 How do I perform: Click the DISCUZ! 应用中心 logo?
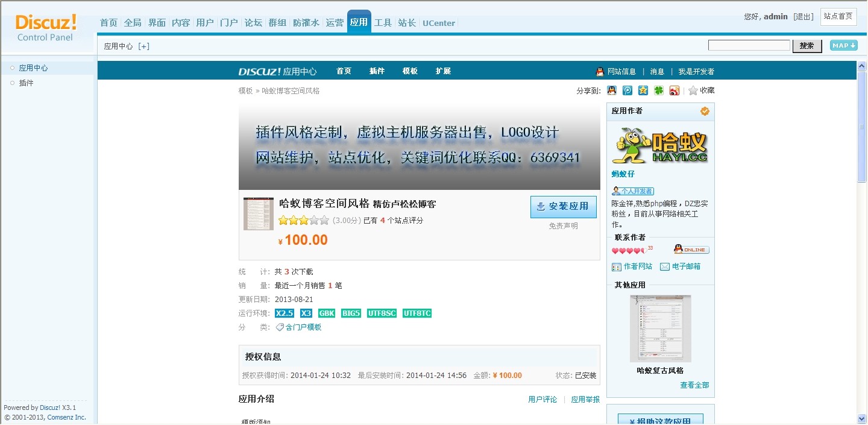[x=277, y=71]
